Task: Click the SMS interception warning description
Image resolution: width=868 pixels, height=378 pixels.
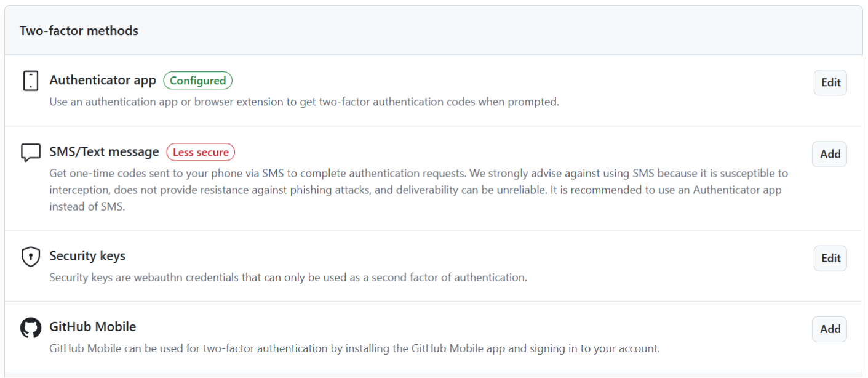Action: pyautogui.click(x=418, y=190)
